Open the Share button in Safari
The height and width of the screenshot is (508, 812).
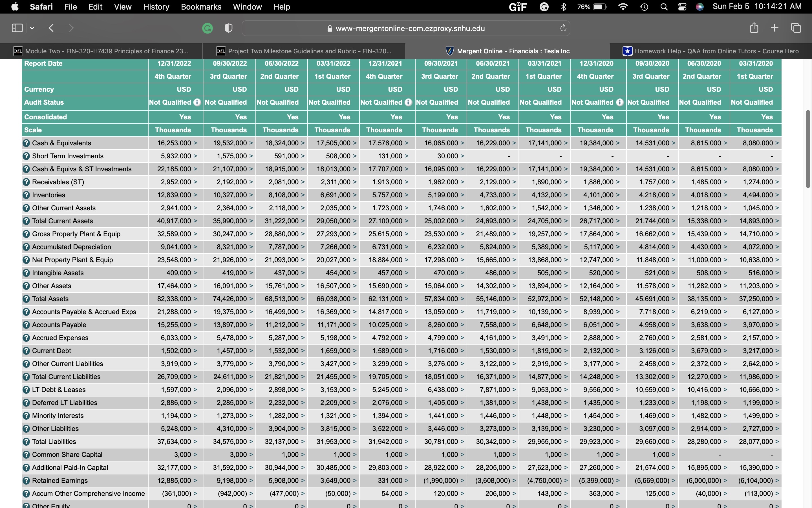(754, 28)
